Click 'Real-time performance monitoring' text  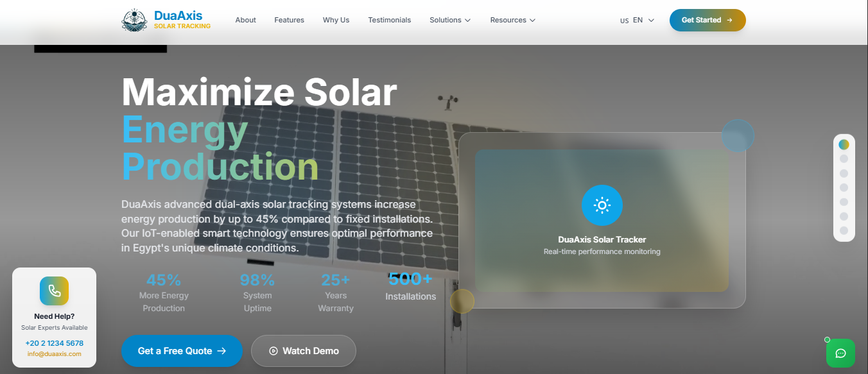[x=602, y=251]
